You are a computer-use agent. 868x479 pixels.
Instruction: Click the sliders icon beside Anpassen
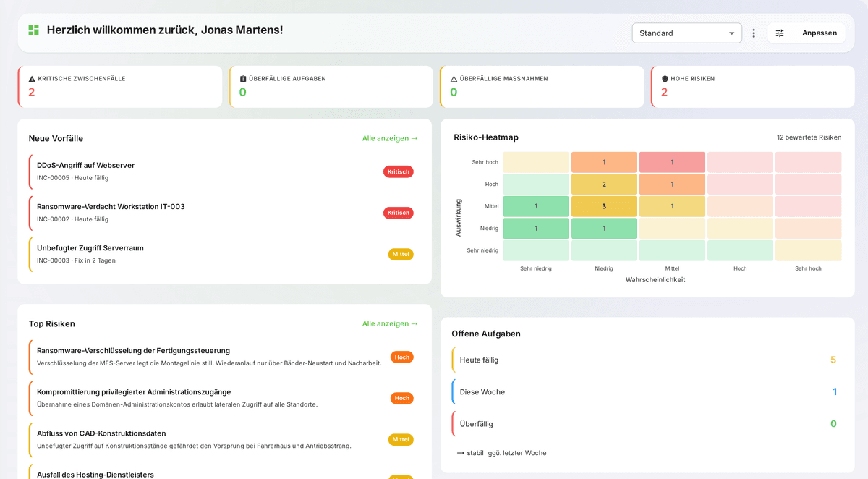pos(780,33)
